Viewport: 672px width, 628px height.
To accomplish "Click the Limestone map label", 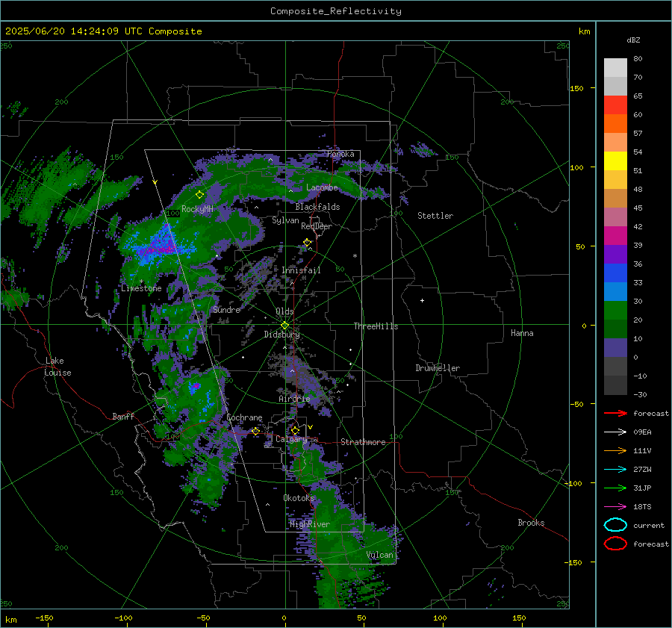I will click(141, 288).
